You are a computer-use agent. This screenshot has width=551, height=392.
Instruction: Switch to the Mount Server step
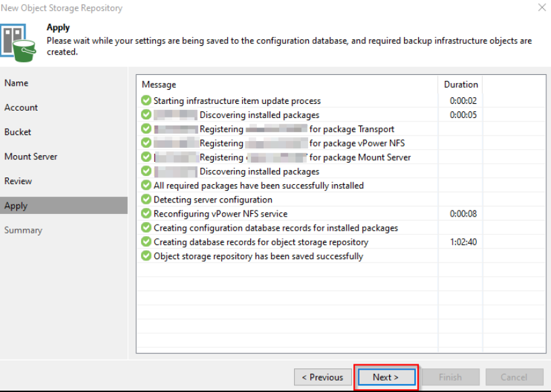point(31,157)
